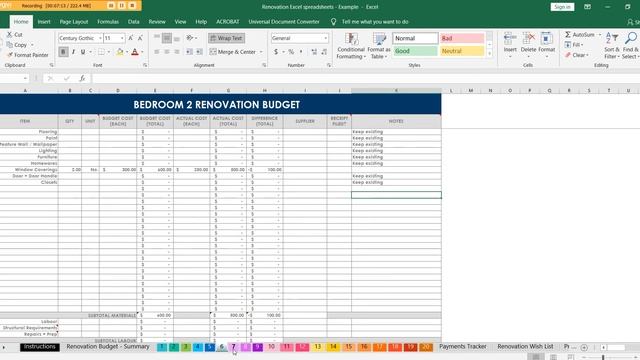Apply the Bad cell style
The height and width of the screenshot is (360, 640).
point(462,38)
